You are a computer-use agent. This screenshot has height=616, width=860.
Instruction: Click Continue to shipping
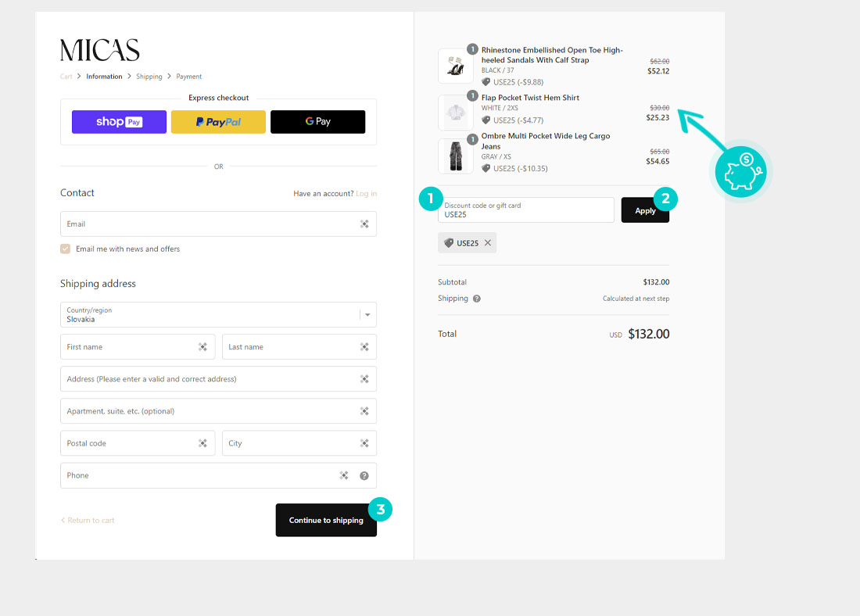[x=326, y=520]
